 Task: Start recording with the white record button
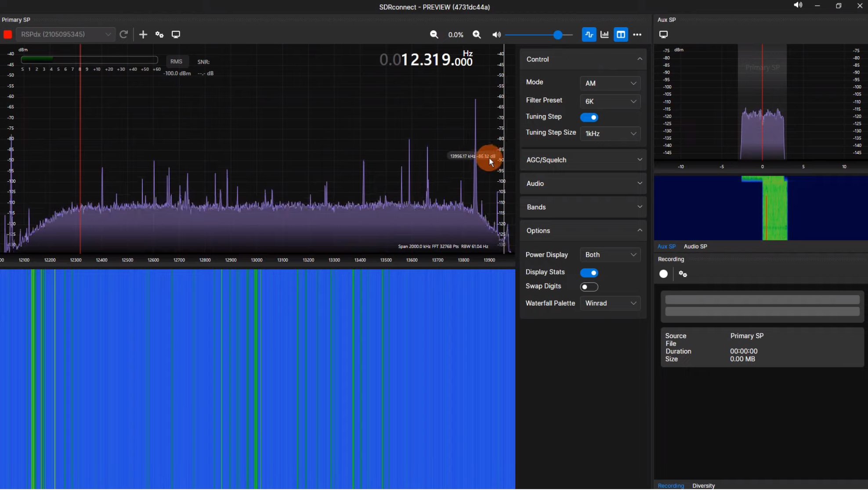(x=663, y=274)
